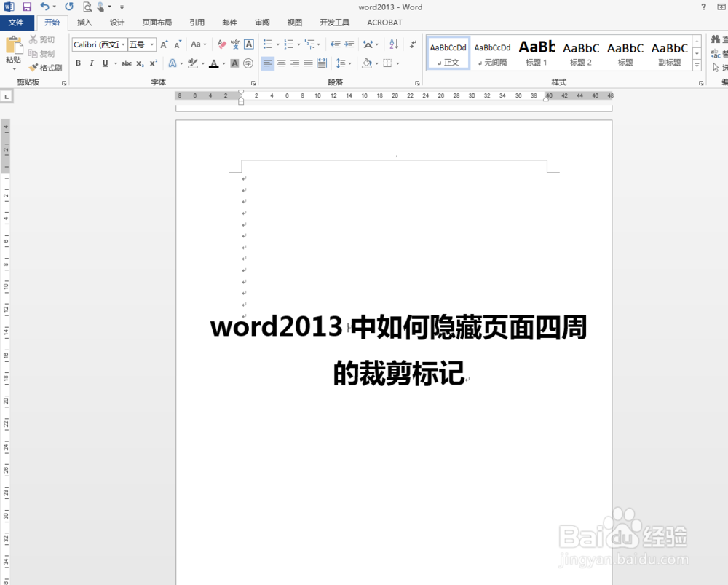
Task: Toggle strikethrough (abc) formatting
Action: (126, 63)
